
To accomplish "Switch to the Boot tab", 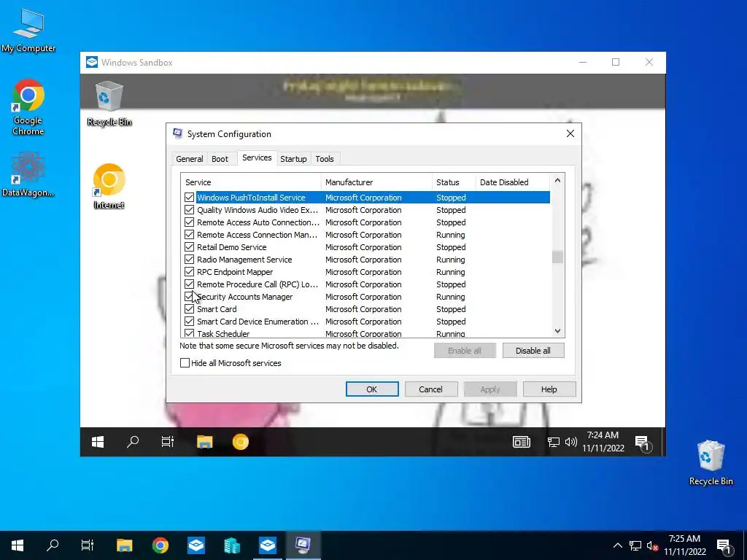I will click(x=220, y=158).
